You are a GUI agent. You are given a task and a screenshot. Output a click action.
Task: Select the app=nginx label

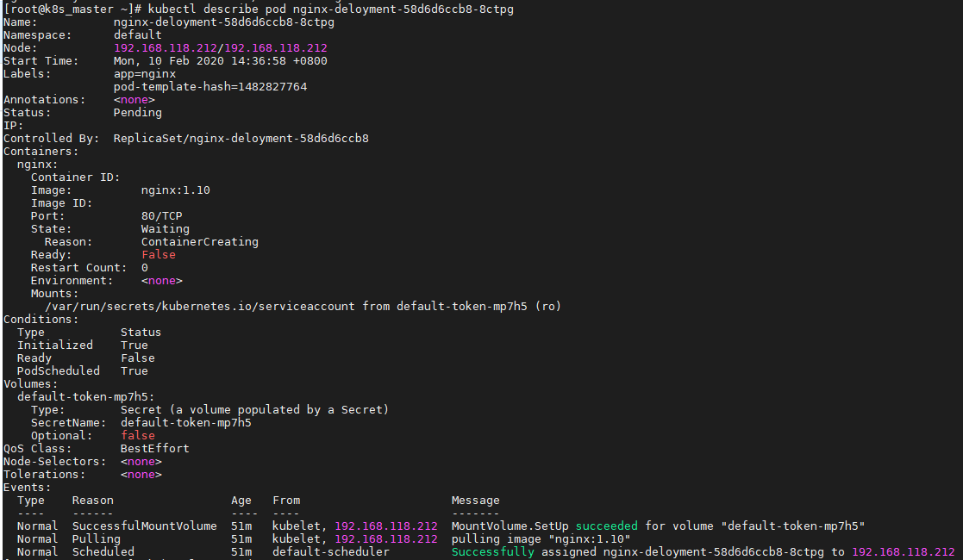[144, 74]
